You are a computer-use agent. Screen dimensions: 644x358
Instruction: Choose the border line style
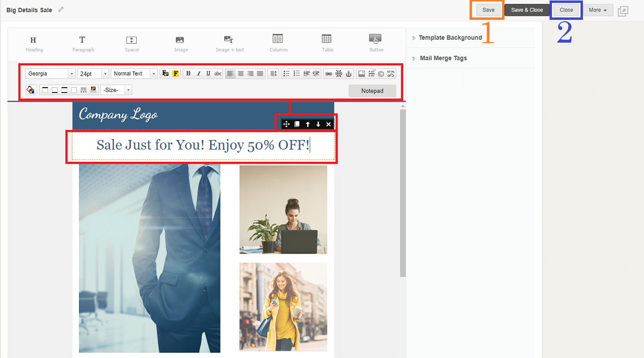[x=83, y=90]
